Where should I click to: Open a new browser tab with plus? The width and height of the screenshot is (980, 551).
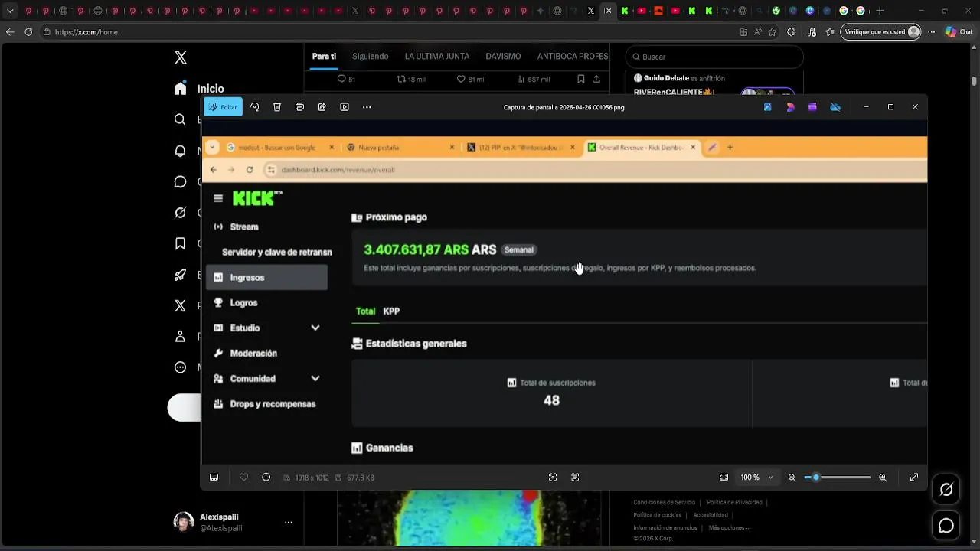click(x=880, y=11)
